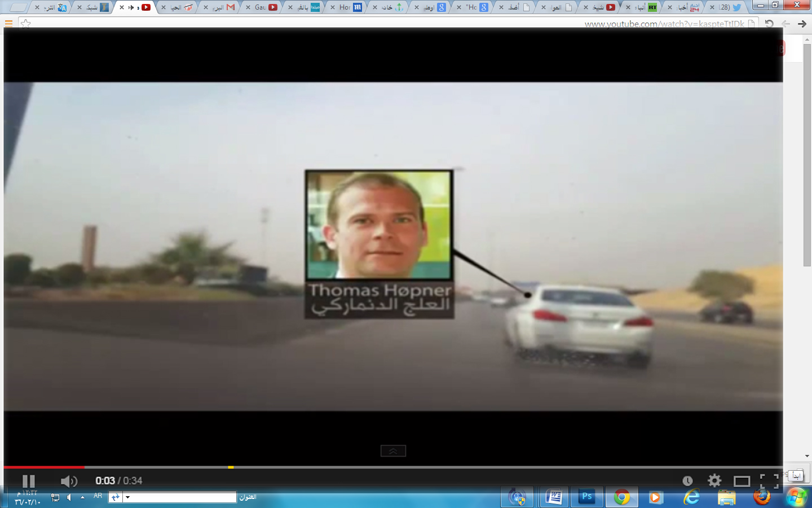Image resolution: width=812 pixels, height=508 pixels.
Task: Expand the player overlay chevron panel
Action: coord(393,451)
